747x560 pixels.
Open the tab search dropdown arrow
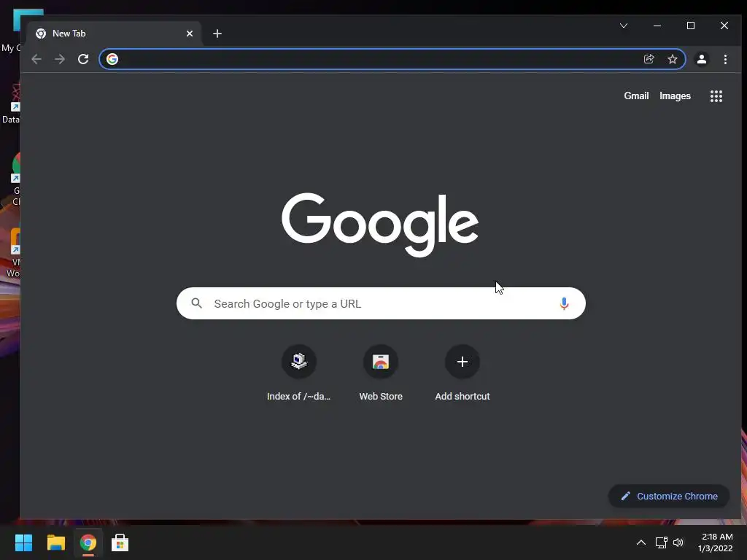(x=624, y=26)
